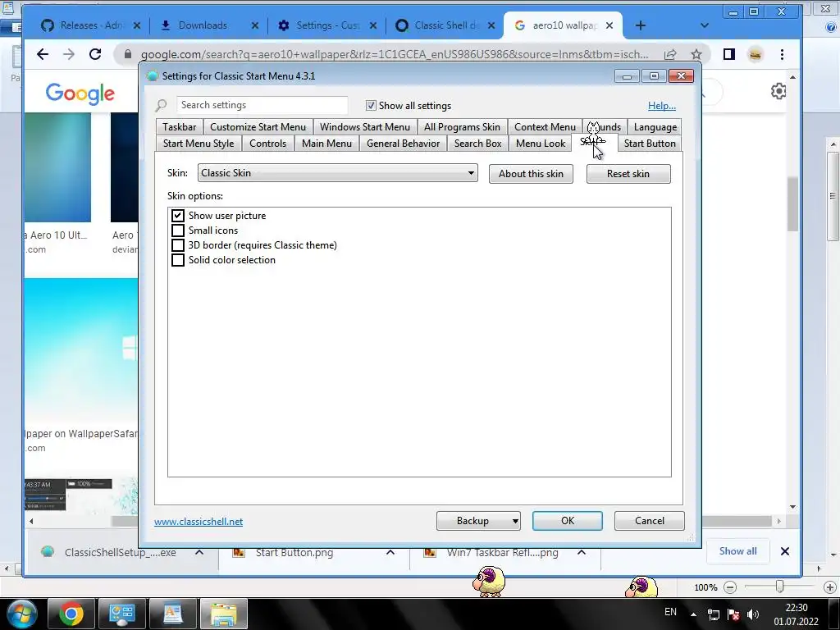The width and height of the screenshot is (840, 630).
Task: Open the All Programs Skin tab
Action: [x=462, y=127]
